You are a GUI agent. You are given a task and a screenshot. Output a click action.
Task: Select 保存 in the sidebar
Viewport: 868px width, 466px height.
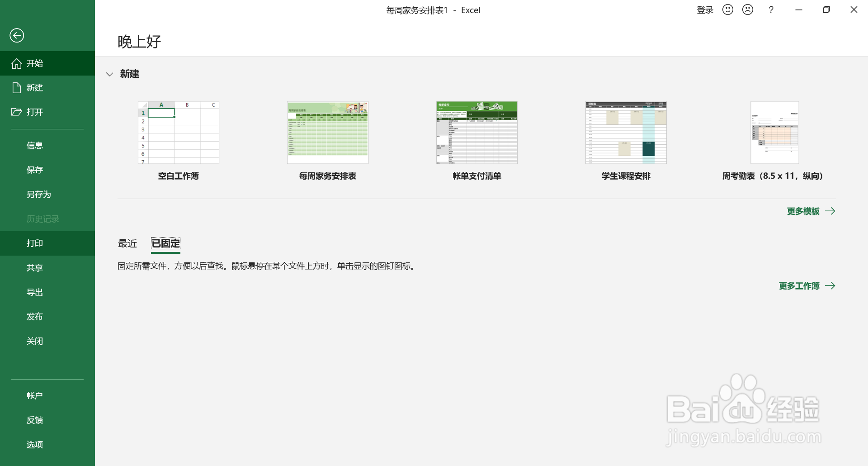(47, 170)
